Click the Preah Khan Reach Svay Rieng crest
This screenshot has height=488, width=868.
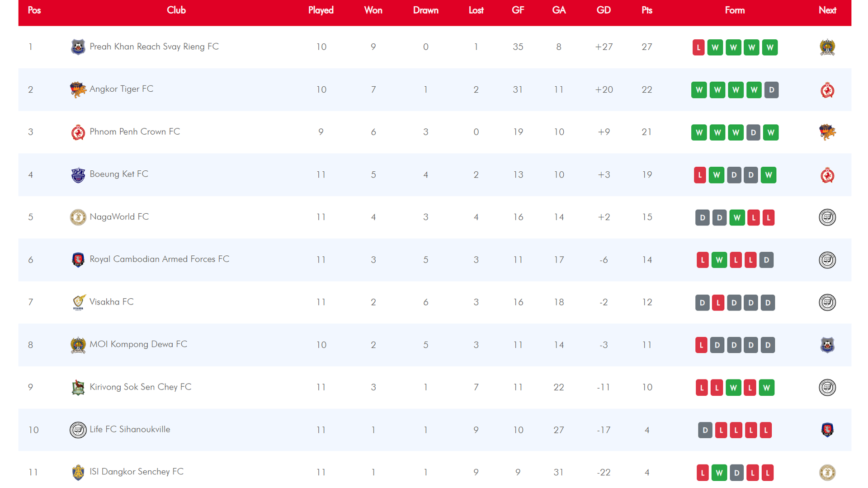[x=78, y=47]
